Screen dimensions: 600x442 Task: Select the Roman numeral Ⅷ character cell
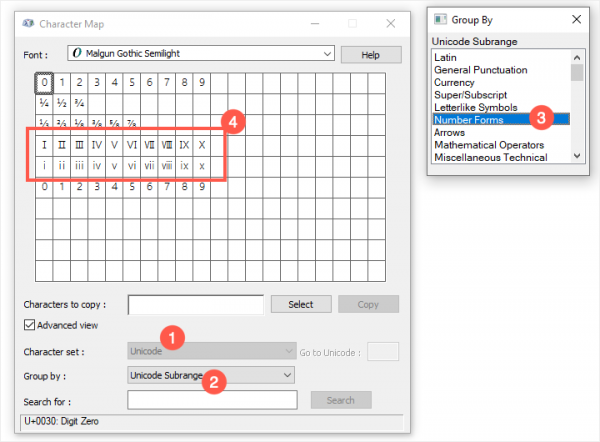click(x=167, y=145)
